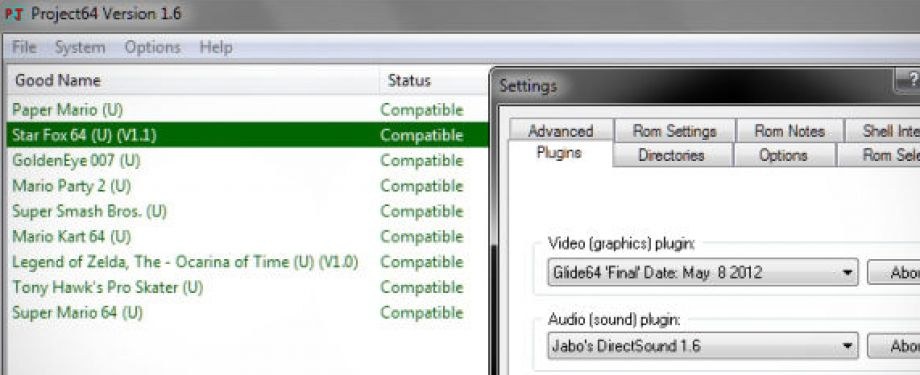Screen dimensions: 920x375
Task: Click About button for audio plugin
Action: pos(894,346)
